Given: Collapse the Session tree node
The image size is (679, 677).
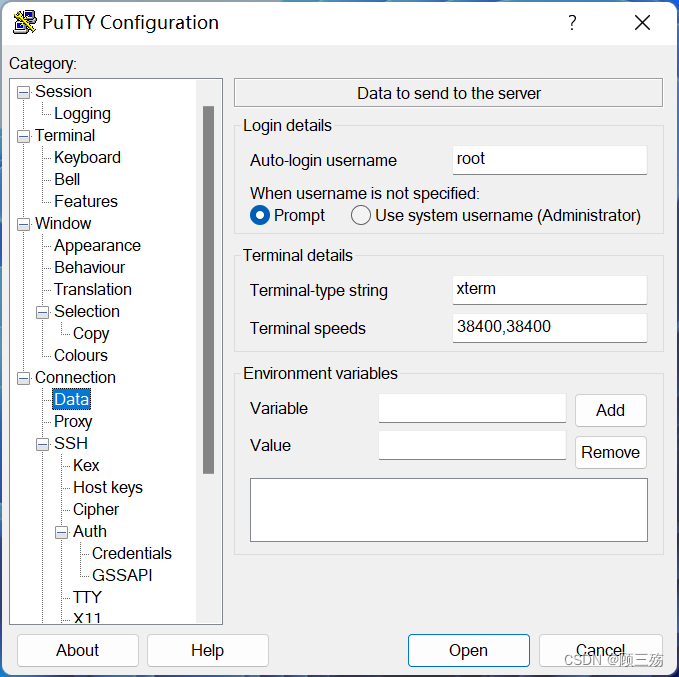Looking at the screenshot, I should (23, 92).
